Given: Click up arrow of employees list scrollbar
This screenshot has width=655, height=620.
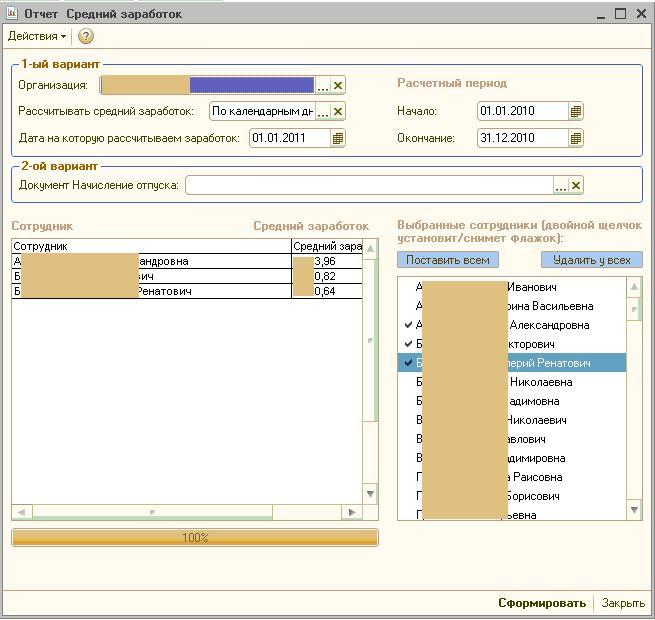Looking at the screenshot, I should click(634, 287).
